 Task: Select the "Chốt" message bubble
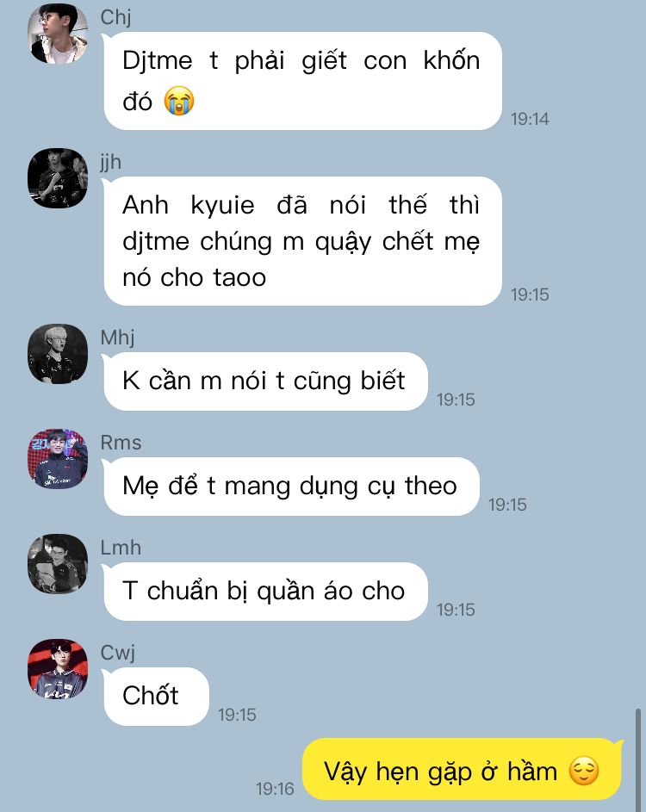(156, 696)
